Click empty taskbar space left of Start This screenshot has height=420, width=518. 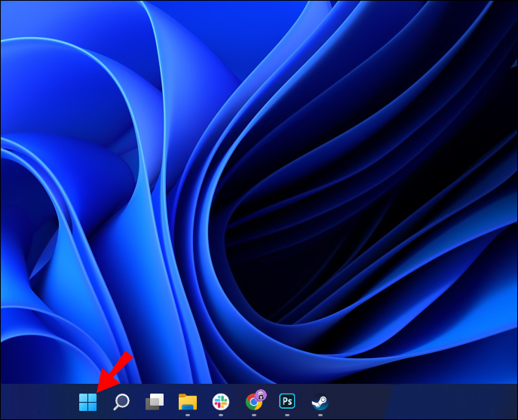(x=38, y=402)
